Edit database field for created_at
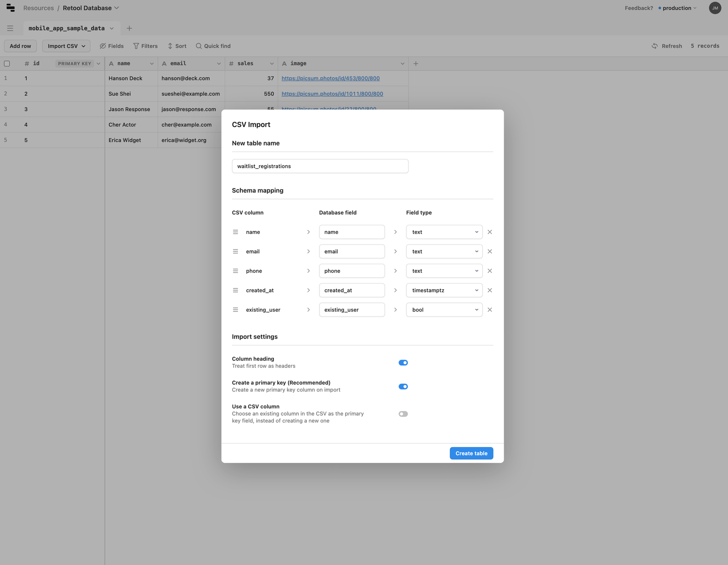Viewport: 728px width, 565px height. (352, 290)
